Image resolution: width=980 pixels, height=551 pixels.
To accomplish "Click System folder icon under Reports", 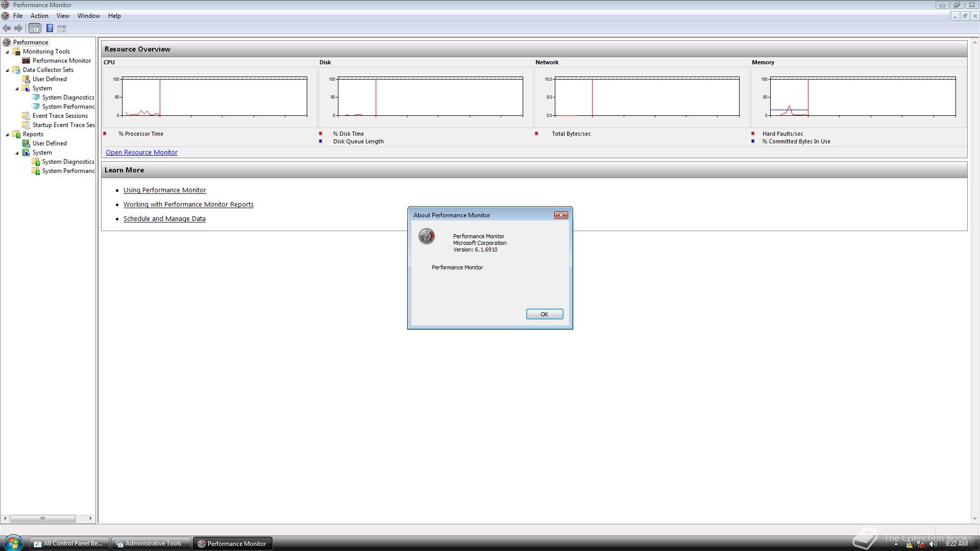I will [26, 153].
